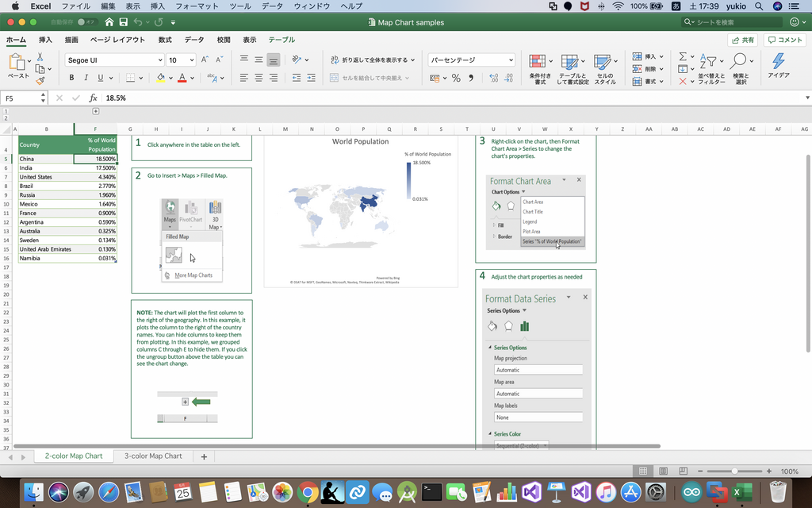Screen dimensions: 812x508
Task: Click the Share button
Action: (x=741, y=40)
